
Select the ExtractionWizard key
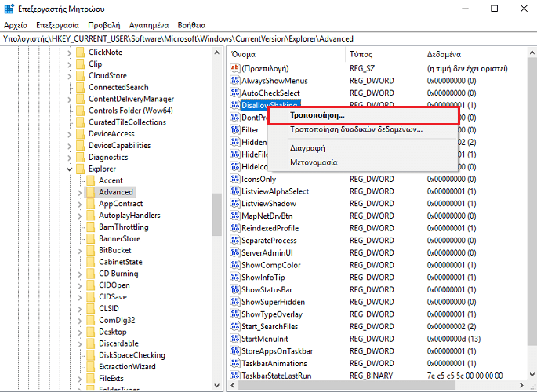pyautogui.click(x=127, y=367)
